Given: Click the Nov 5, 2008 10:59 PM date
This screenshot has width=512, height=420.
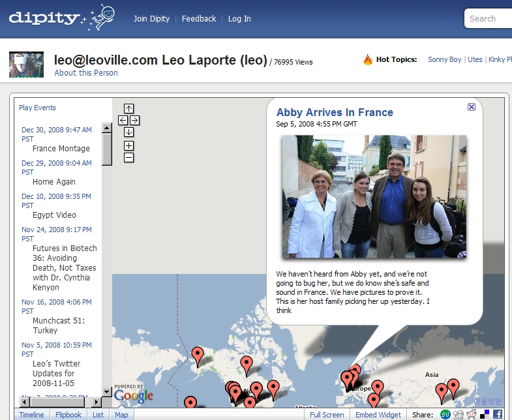Looking at the screenshot, I should (x=57, y=350).
